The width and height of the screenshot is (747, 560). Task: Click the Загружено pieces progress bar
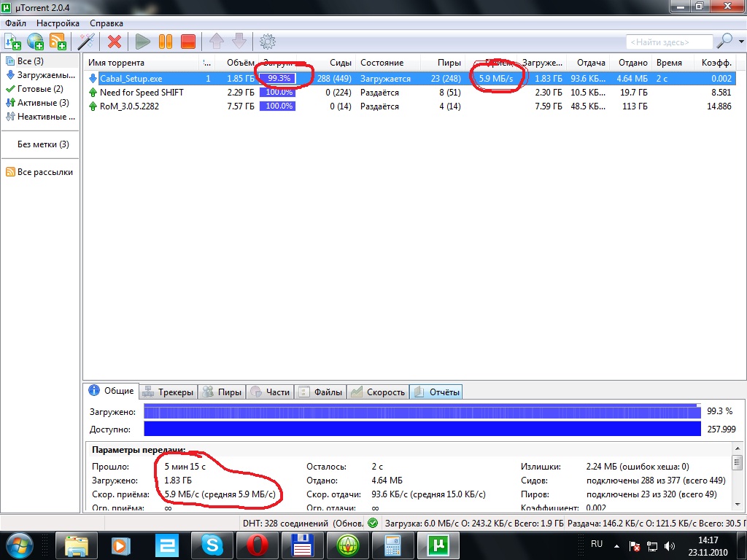[422, 411]
